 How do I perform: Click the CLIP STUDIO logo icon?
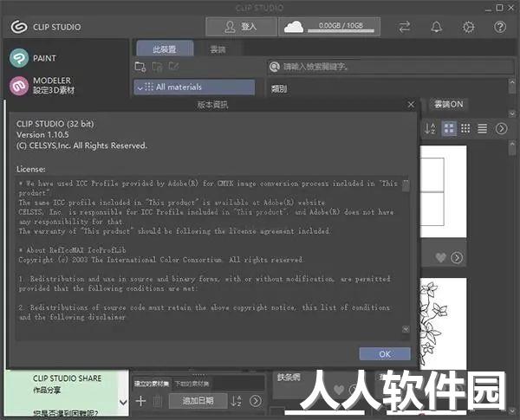coord(19,27)
